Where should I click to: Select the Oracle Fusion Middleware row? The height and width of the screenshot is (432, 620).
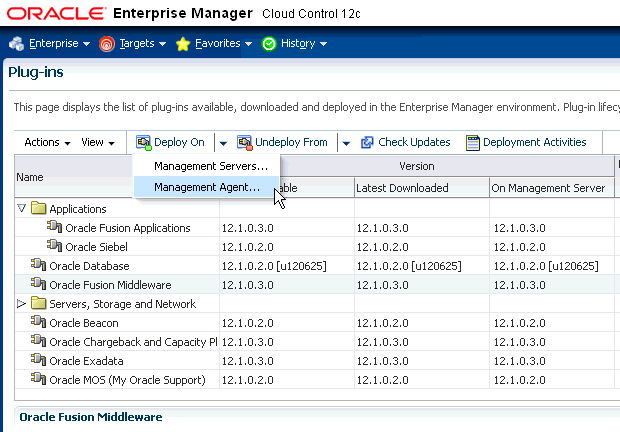click(314, 285)
